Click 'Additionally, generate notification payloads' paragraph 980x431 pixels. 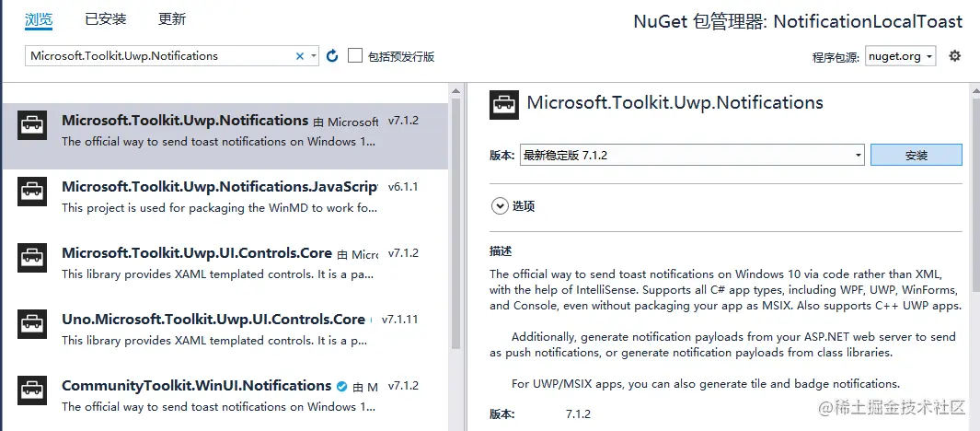coord(722,344)
